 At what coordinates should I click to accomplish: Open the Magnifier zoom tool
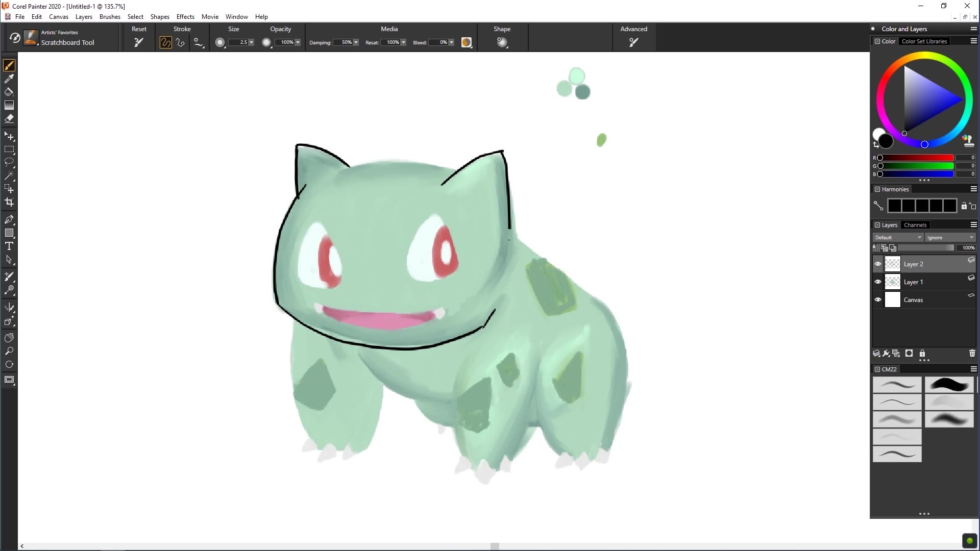click(x=9, y=350)
